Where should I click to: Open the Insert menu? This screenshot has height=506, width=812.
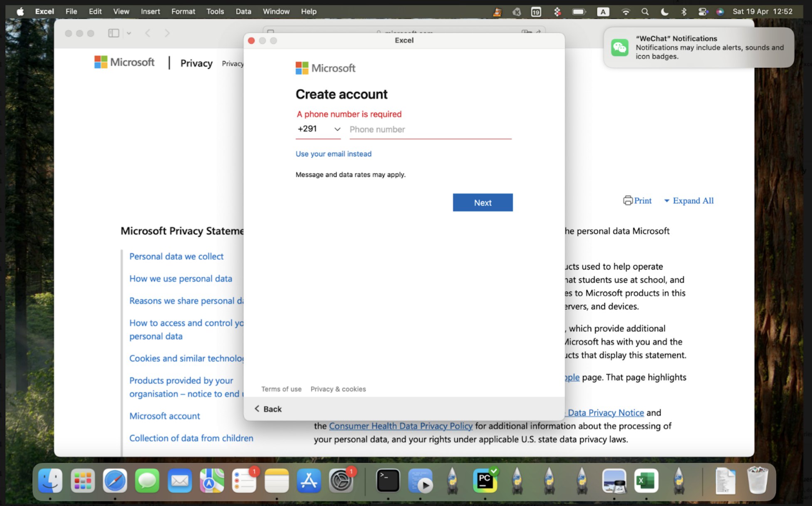pos(150,11)
